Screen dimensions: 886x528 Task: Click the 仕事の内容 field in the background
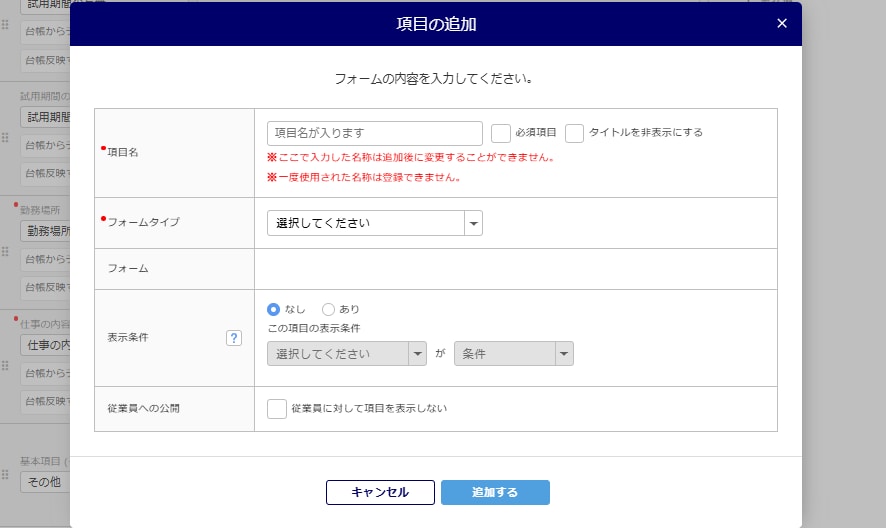click(45, 345)
